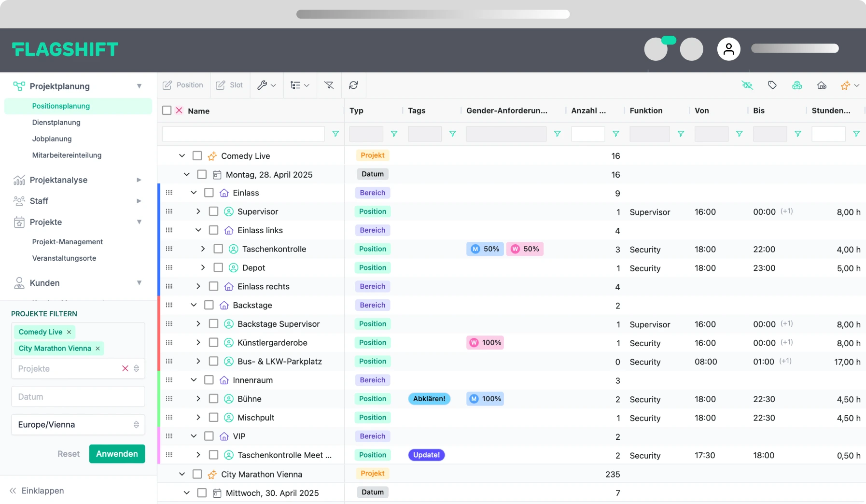
Task: Open Dienstplanung in the sidebar
Action: point(56,122)
